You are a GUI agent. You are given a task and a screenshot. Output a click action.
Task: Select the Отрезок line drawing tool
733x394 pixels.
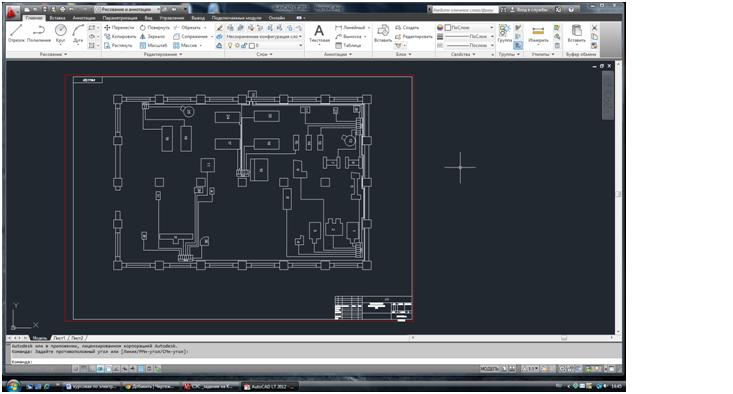(16, 34)
